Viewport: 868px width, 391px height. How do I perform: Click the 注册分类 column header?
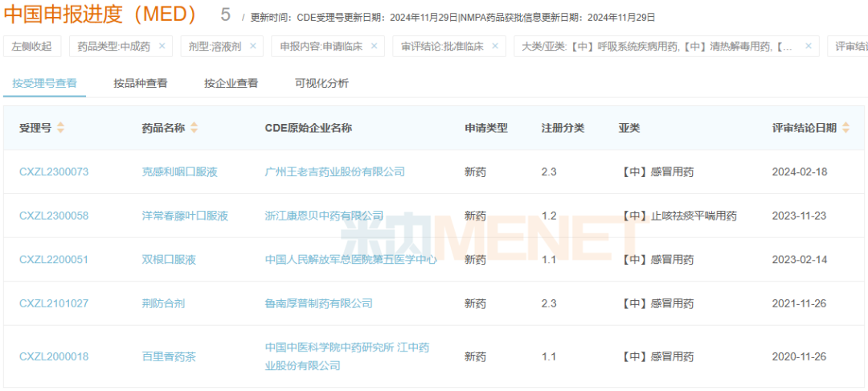(x=563, y=128)
